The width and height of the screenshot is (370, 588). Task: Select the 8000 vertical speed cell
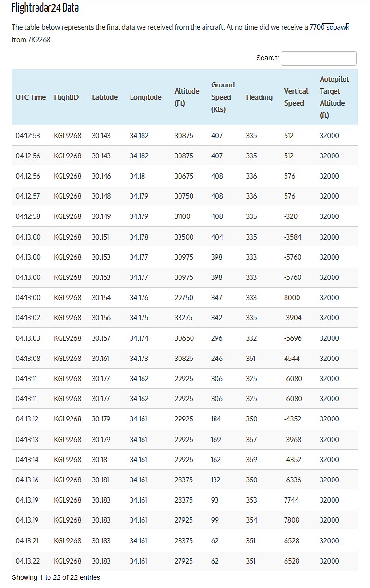(x=292, y=298)
